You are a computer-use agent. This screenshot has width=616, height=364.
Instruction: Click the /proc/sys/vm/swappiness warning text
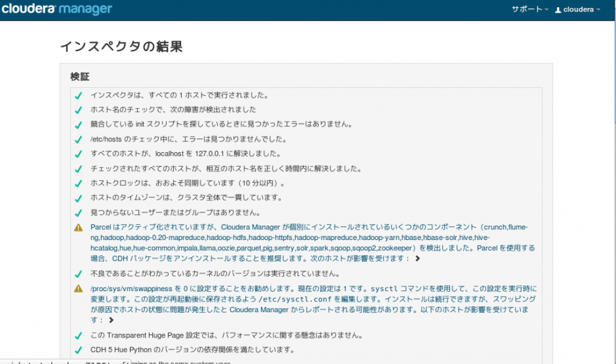coord(313,304)
